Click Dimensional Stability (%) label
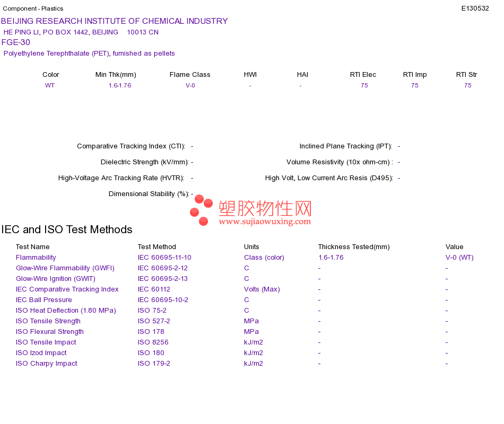The height and width of the screenshot is (424, 504). 149,193
